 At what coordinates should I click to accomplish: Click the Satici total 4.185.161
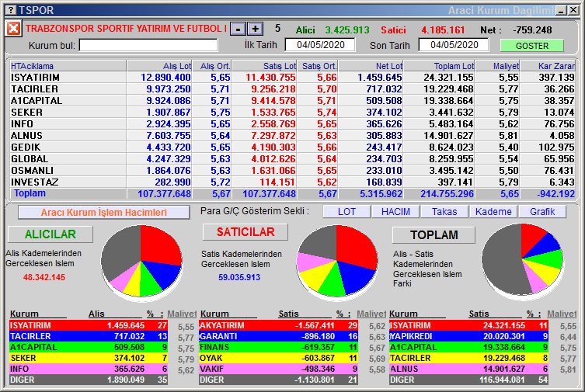tap(443, 29)
